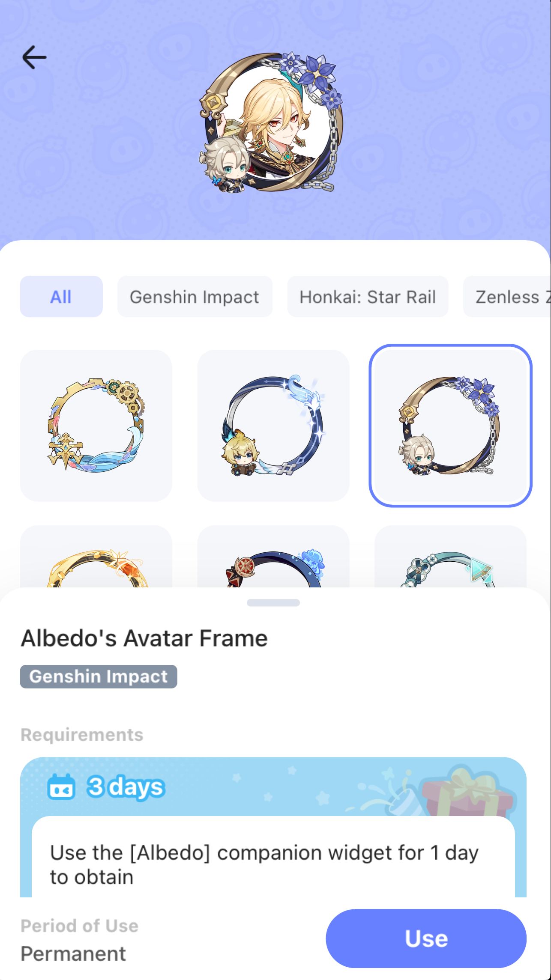Tap the bottom sheet drag handle
The width and height of the screenshot is (551, 980).
pyautogui.click(x=273, y=603)
